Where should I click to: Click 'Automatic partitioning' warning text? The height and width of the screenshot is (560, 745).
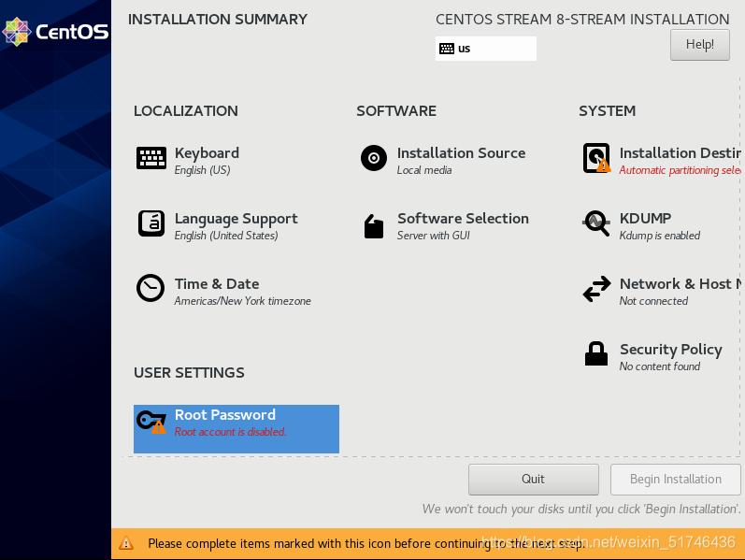(x=680, y=170)
